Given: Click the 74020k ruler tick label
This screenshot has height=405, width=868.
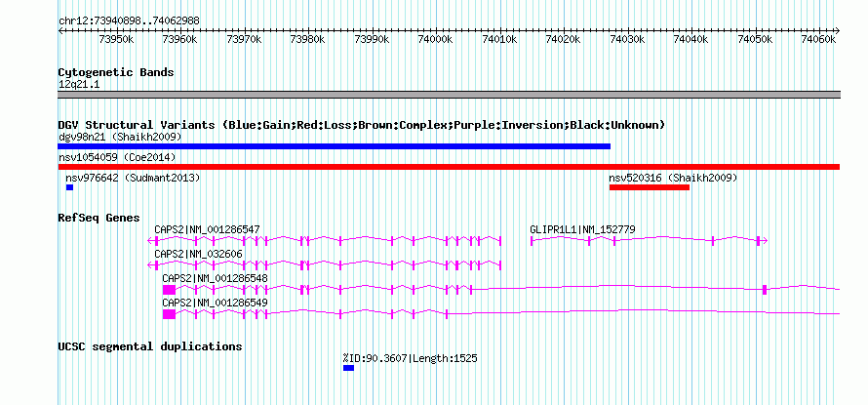Looking at the screenshot, I should [x=564, y=39].
